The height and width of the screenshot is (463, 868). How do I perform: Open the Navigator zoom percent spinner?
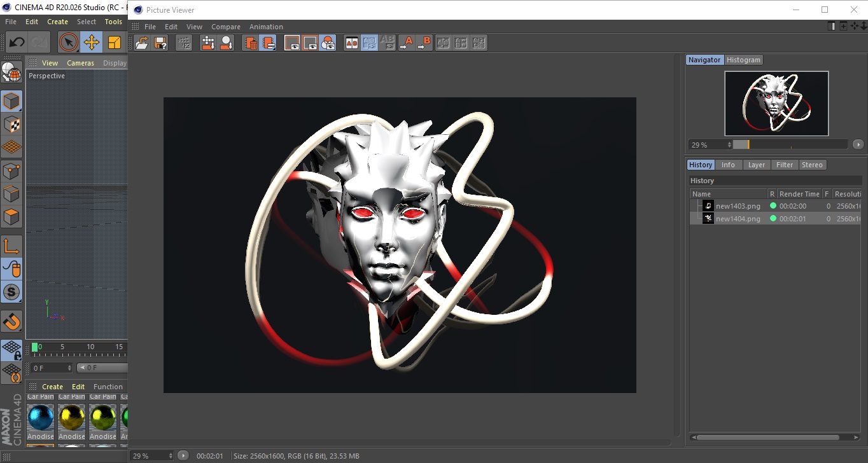(x=710, y=145)
